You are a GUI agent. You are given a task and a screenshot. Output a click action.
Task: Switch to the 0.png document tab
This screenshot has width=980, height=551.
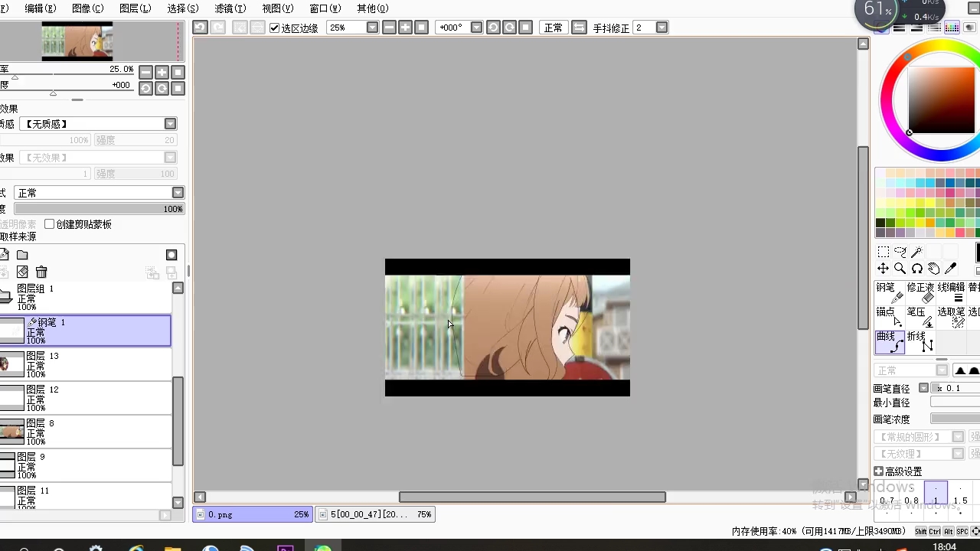coord(253,514)
